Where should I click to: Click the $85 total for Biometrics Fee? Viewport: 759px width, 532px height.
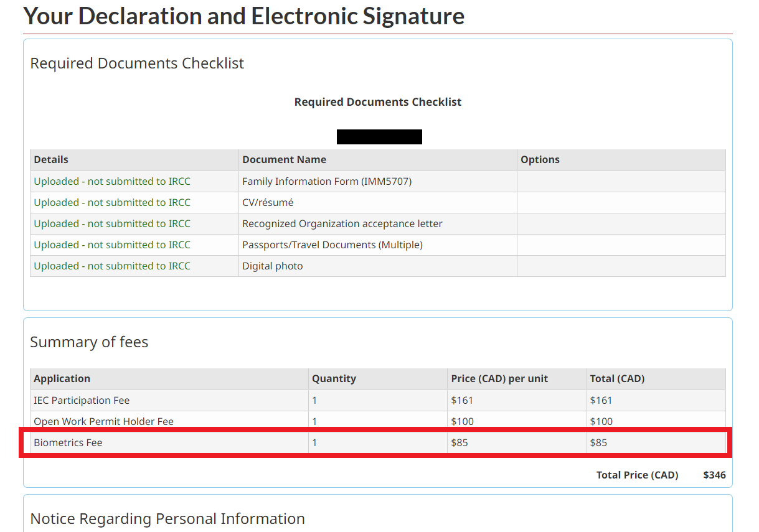pos(598,442)
